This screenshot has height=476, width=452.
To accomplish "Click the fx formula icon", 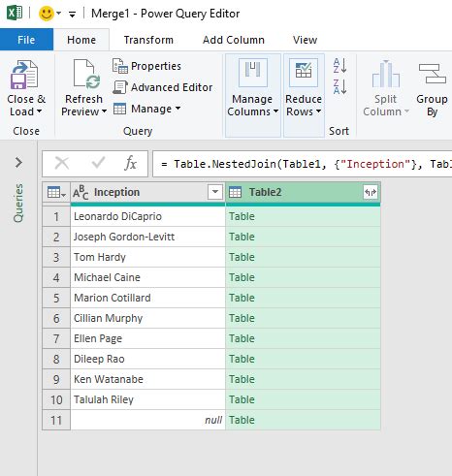I will pos(130,163).
